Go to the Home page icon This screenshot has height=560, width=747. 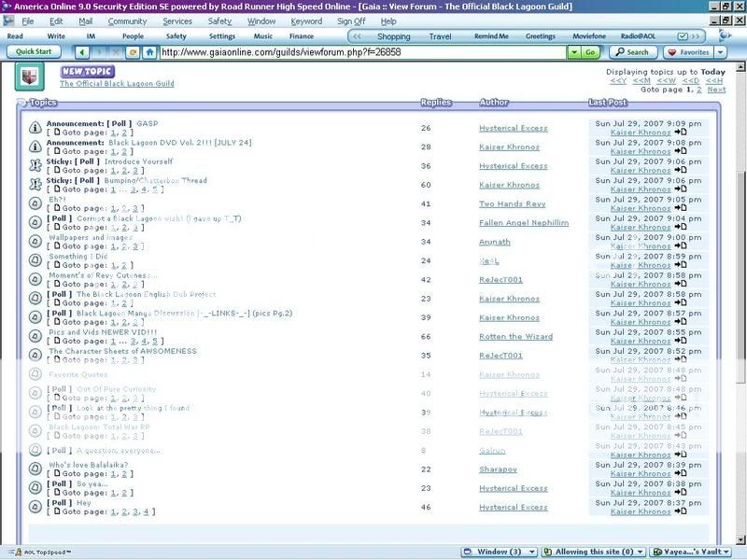(x=149, y=52)
